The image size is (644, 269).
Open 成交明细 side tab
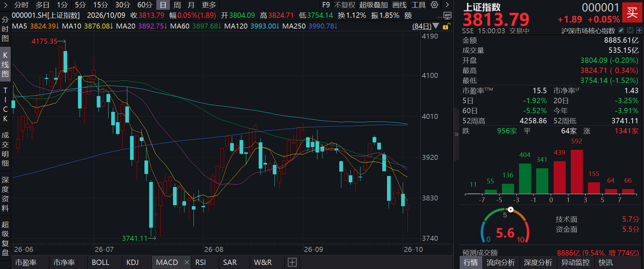click(5, 149)
